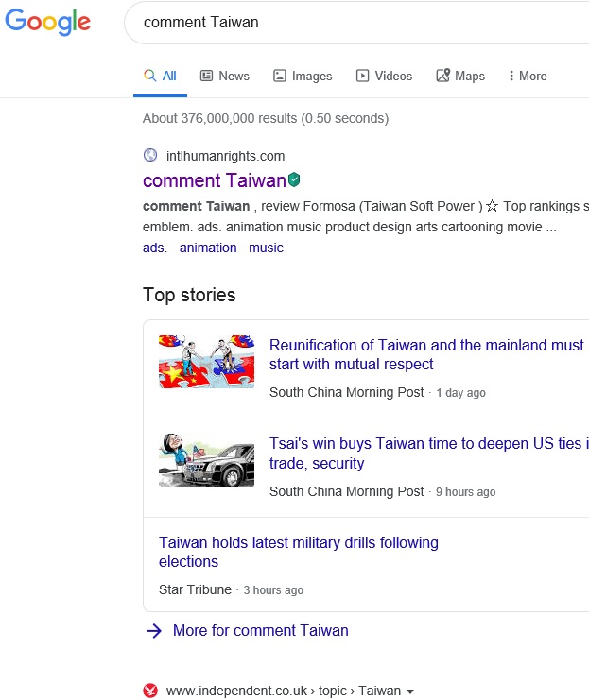Open the Tsai's win buys Taiwan time story
Viewport: 589px width, 700px height.
click(426, 453)
